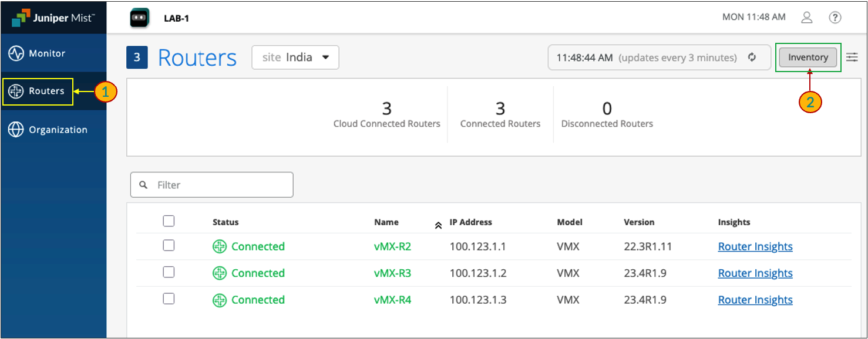Open the help question mark icon
This screenshot has height=339, width=868.
[x=835, y=18]
